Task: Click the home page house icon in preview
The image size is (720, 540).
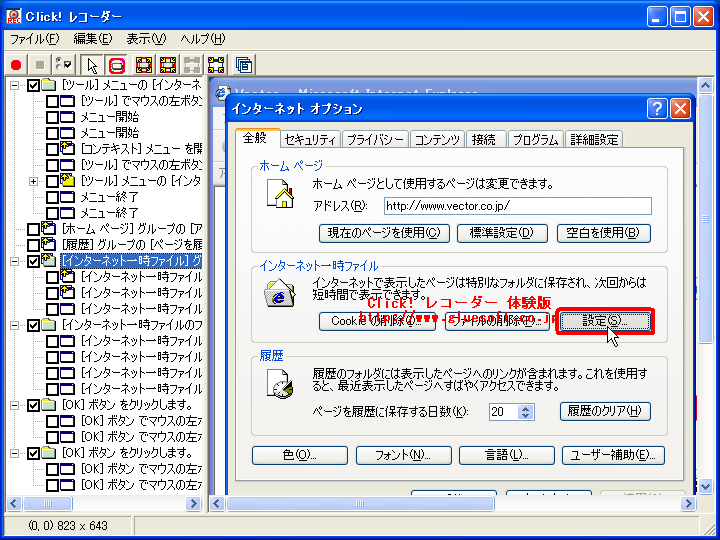Action: [x=281, y=194]
